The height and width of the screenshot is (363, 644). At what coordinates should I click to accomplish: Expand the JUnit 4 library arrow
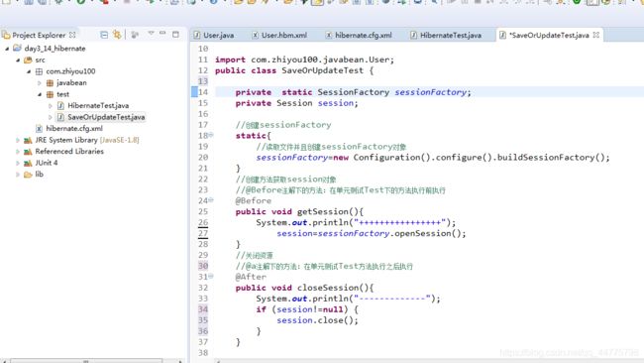[18, 163]
